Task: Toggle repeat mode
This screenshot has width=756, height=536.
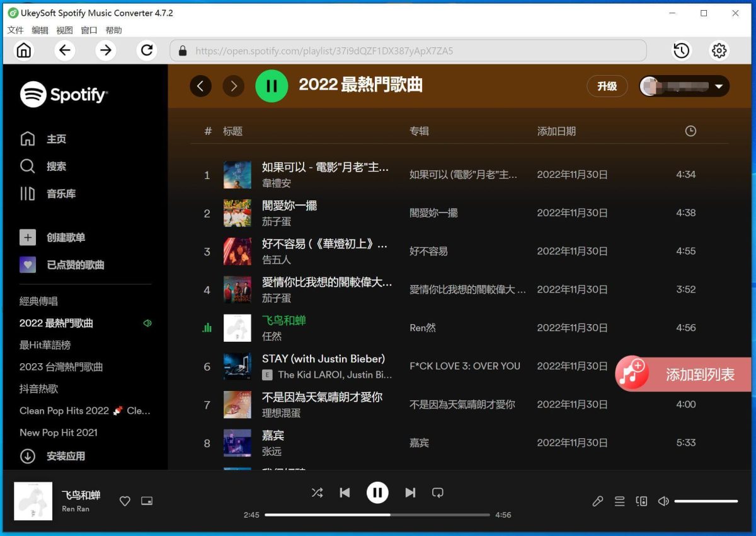Action: pyautogui.click(x=438, y=492)
